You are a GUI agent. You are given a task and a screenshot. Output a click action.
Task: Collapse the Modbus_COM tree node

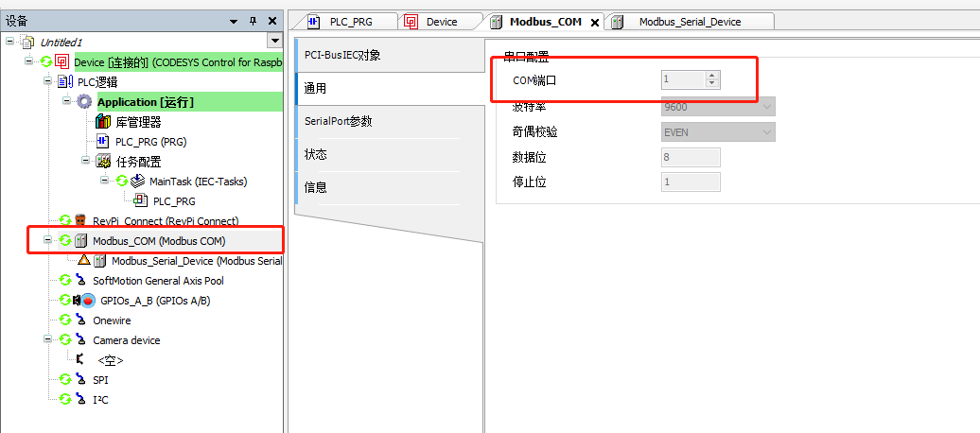[47, 240]
